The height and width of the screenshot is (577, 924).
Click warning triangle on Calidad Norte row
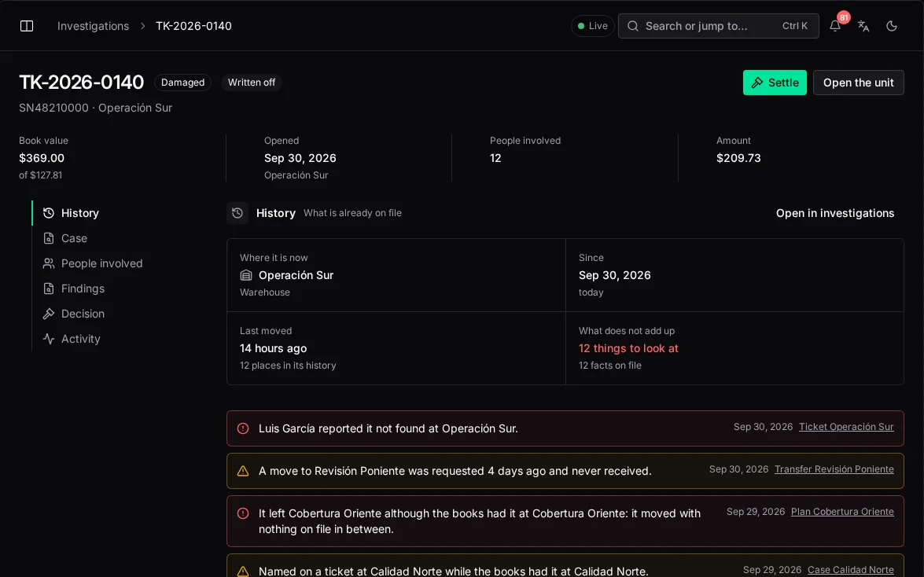(x=243, y=571)
